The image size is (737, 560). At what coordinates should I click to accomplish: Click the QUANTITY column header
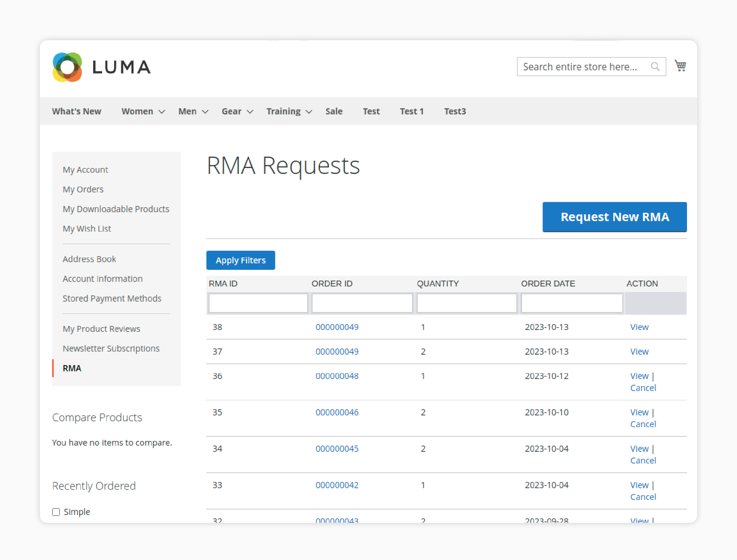(438, 284)
